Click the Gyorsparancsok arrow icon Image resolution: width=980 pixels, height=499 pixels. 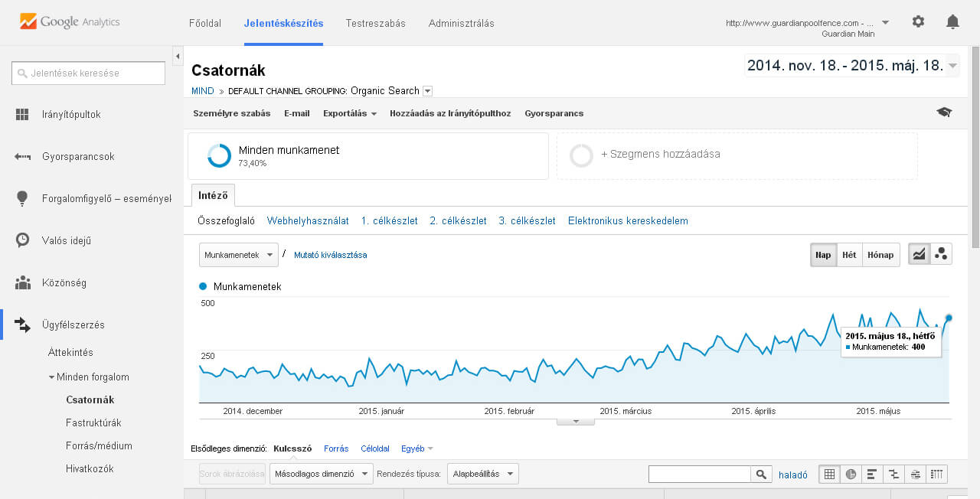(x=22, y=157)
